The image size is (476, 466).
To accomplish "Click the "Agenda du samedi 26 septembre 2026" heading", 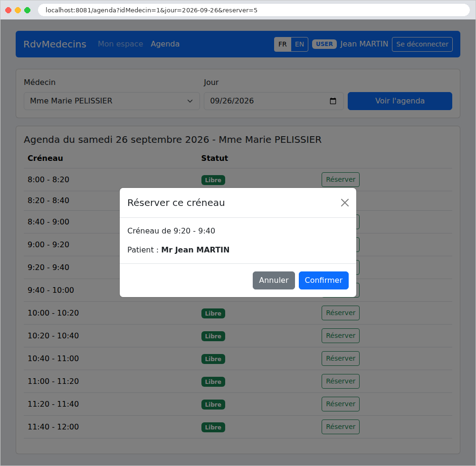I will [172, 140].
